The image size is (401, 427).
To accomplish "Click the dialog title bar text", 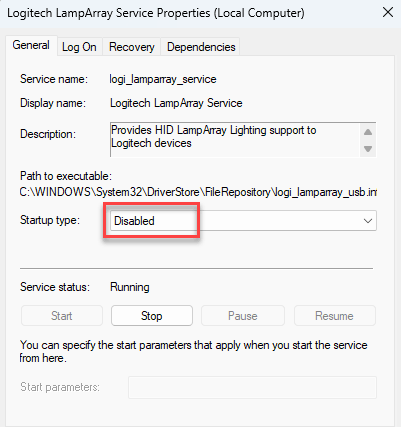I will coord(156,13).
